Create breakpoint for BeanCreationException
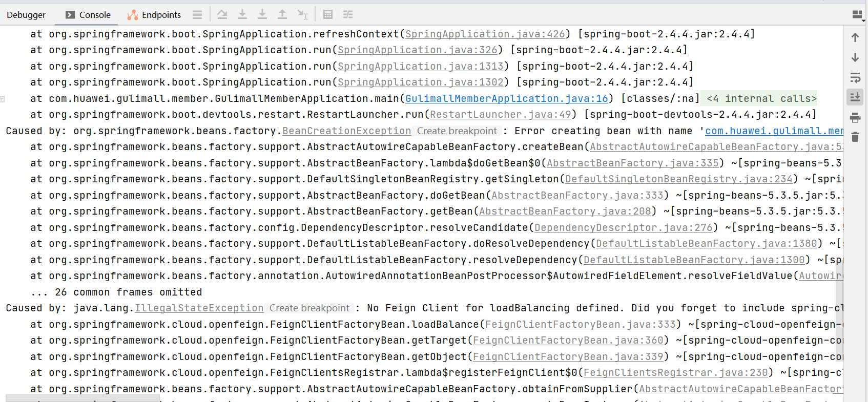The image size is (868, 402). coord(457,131)
